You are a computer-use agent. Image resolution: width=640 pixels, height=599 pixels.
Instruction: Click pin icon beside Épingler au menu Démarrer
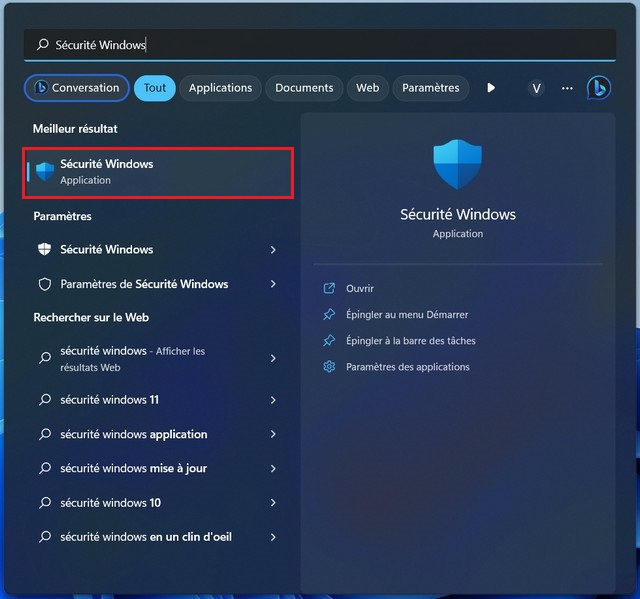(329, 314)
